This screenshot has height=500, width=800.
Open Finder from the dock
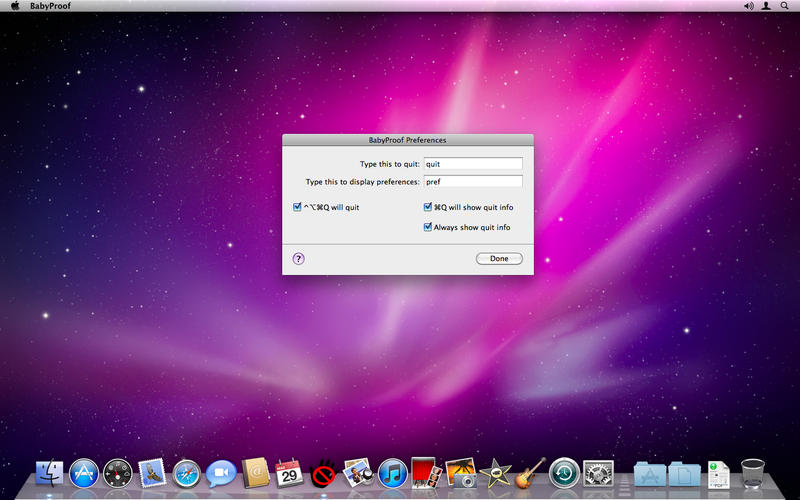49,473
